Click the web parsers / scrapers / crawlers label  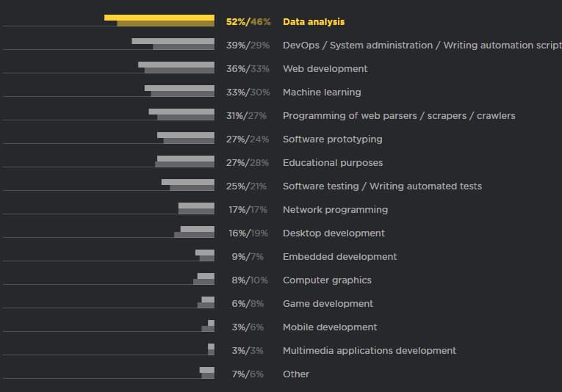tap(399, 116)
